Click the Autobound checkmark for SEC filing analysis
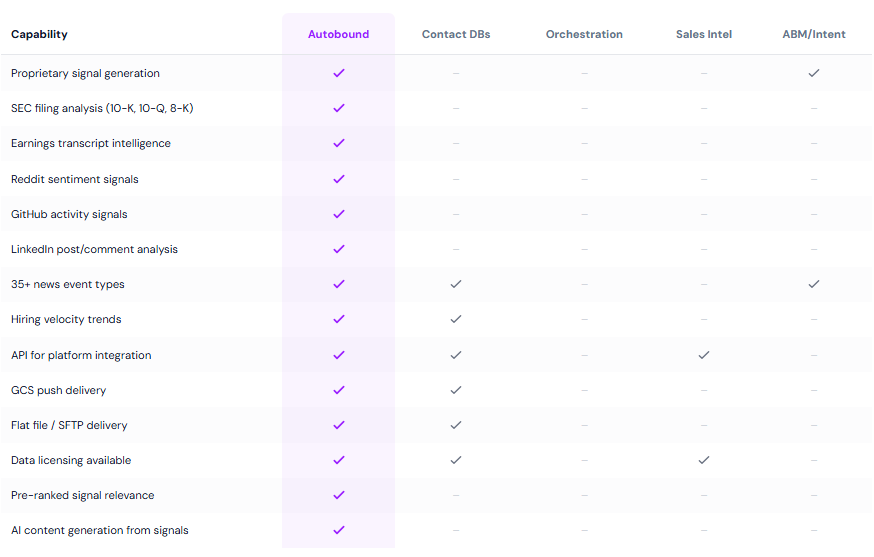Viewport: 874px width, 557px height. pos(338,108)
